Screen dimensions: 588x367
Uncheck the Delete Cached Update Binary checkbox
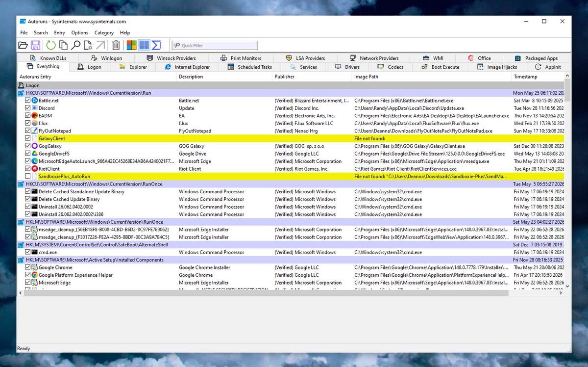pyautogui.click(x=28, y=199)
